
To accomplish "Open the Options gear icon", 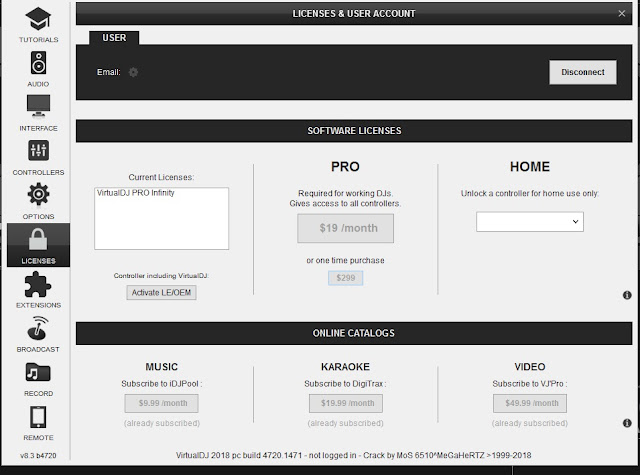I will 38,194.
